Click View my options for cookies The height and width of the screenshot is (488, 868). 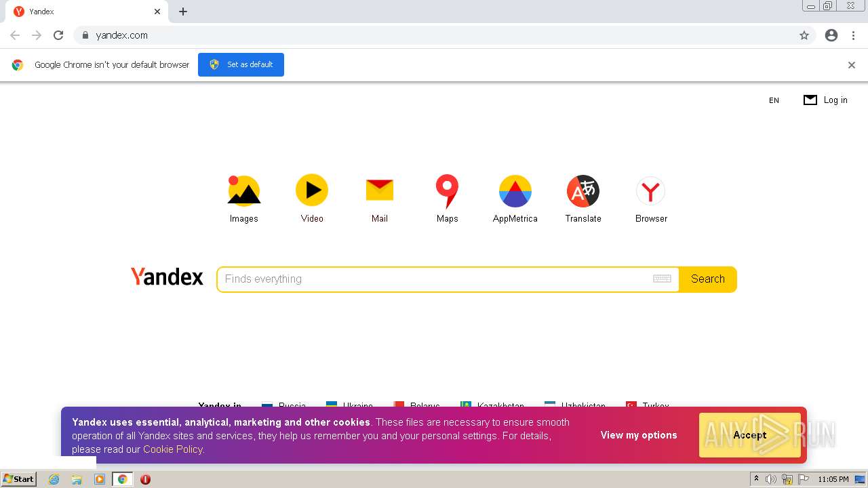[x=639, y=435]
